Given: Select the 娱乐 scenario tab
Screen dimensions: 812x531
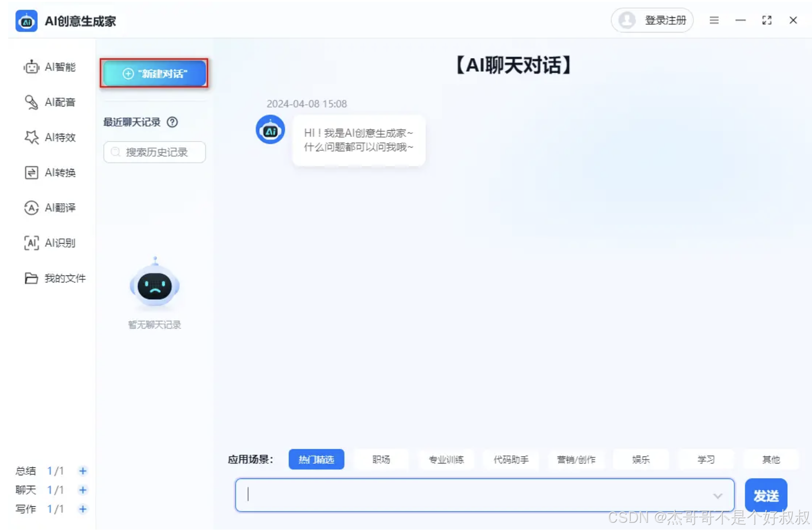Looking at the screenshot, I should tap(641, 459).
